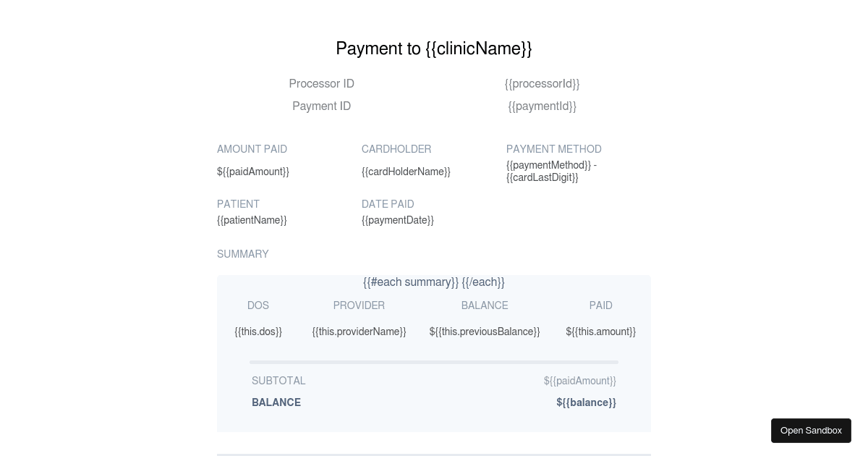
Task: Click the patientName placeholder value
Action: tap(252, 220)
